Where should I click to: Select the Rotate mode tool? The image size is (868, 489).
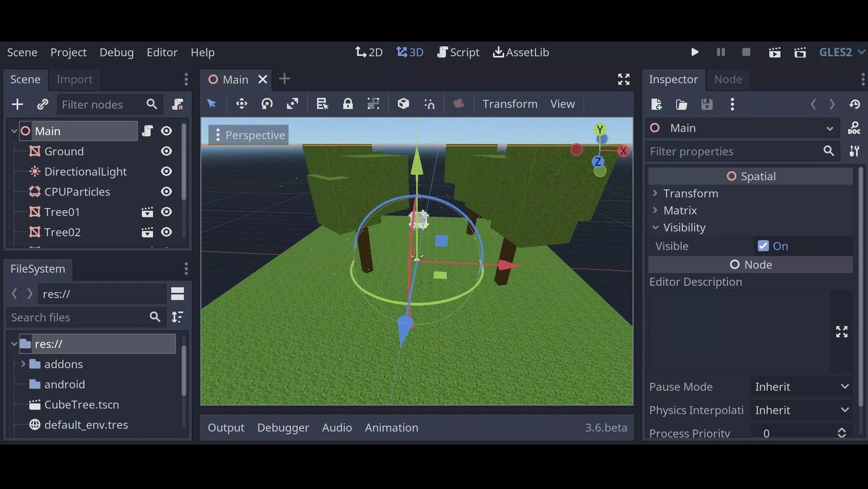click(267, 104)
